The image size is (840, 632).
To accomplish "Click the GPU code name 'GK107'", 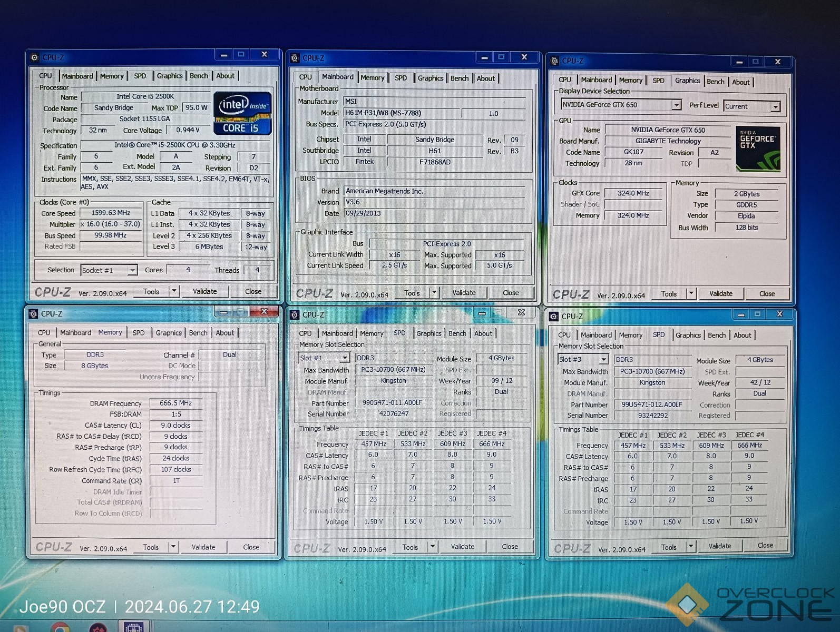I will [x=633, y=152].
